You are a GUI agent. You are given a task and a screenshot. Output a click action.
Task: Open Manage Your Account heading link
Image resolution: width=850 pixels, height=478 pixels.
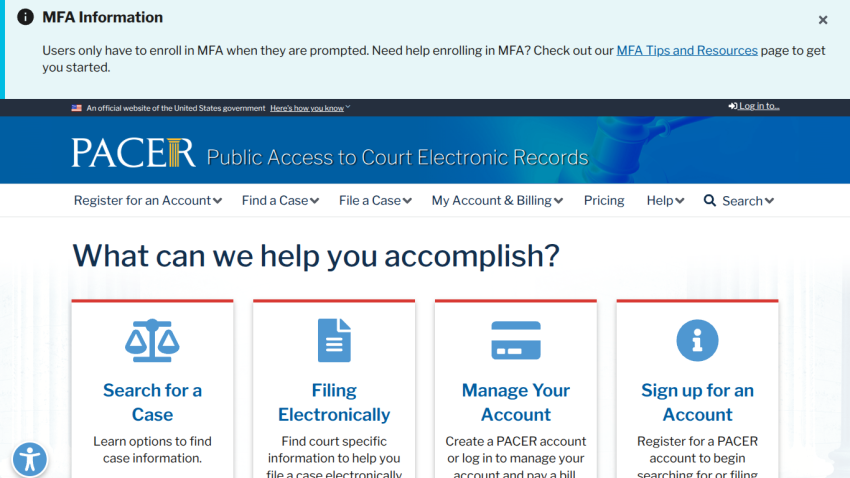(x=516, y=402)
